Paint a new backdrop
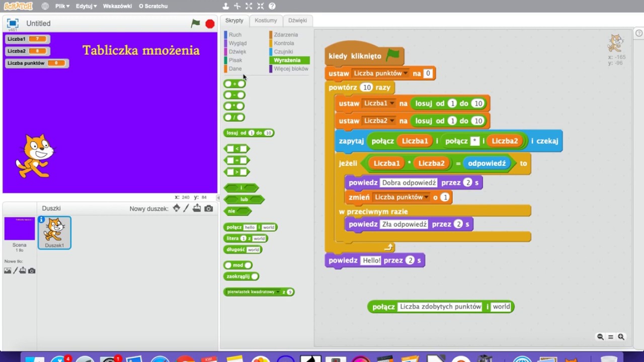This screenshot has width=644, height=362. click(x=16, y=270)
